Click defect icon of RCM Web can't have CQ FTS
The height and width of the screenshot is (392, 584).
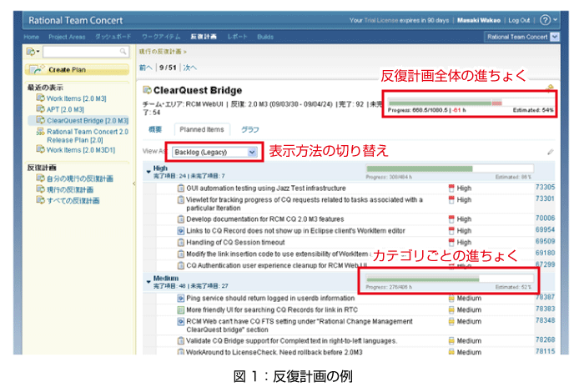coord(181,321)
